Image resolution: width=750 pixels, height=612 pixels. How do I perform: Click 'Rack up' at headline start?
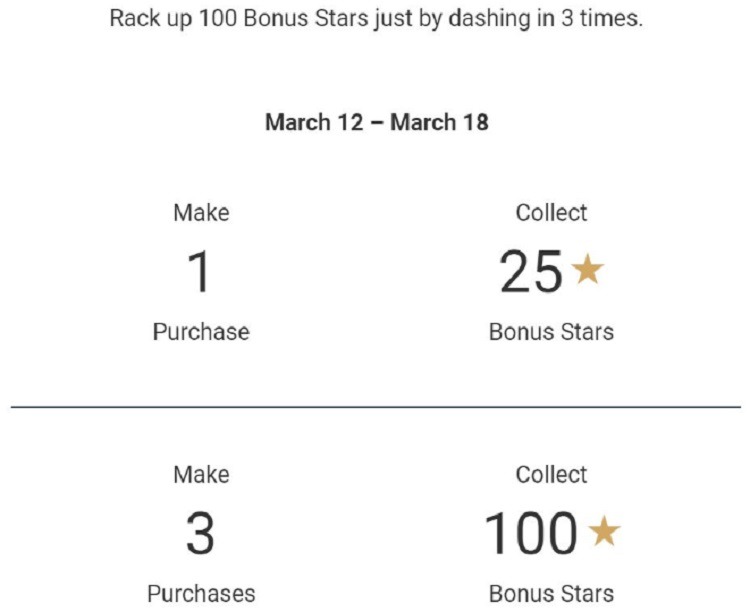tap(151, 19)
